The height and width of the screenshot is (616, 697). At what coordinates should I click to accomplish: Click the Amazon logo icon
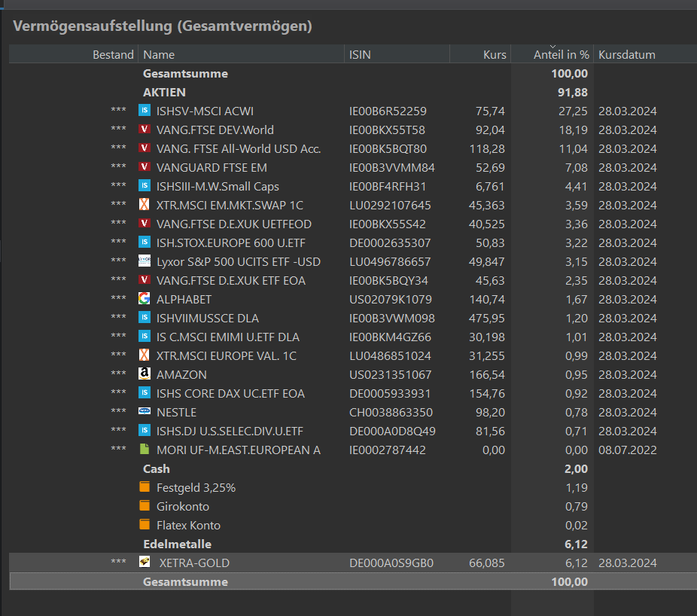tap(145, 374)
